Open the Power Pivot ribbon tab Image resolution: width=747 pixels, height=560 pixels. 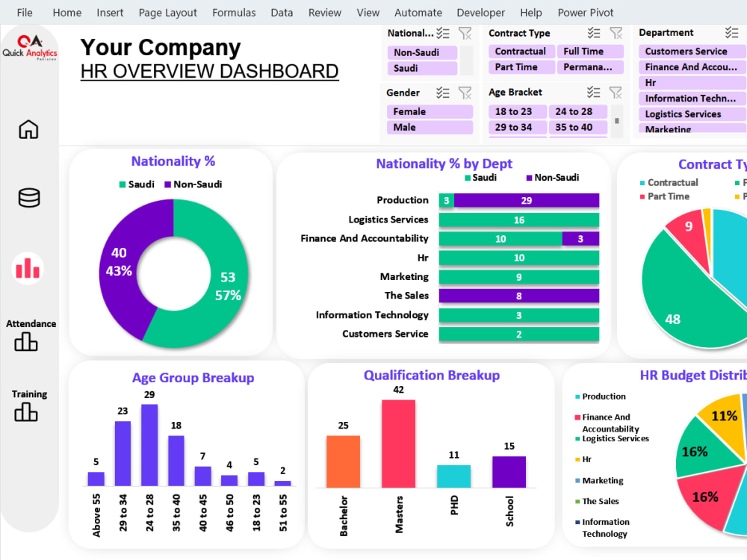pos(586,12)
